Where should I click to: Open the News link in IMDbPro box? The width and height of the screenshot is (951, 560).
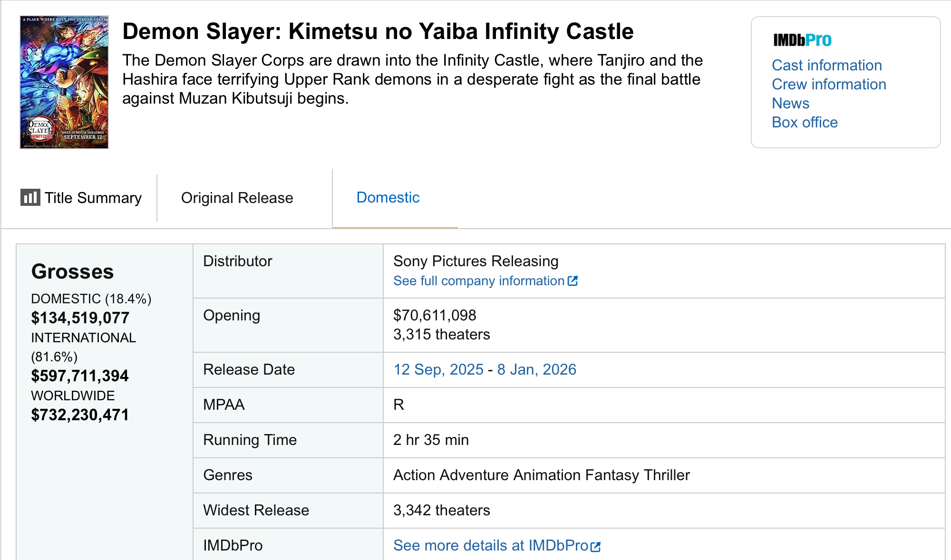(x=790, y=103)
